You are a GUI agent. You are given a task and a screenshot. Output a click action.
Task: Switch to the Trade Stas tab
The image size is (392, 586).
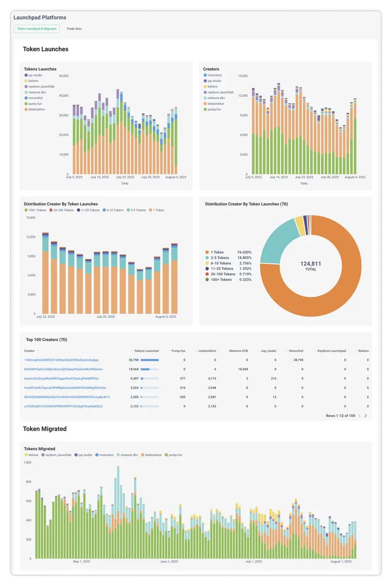coord(74,29)
